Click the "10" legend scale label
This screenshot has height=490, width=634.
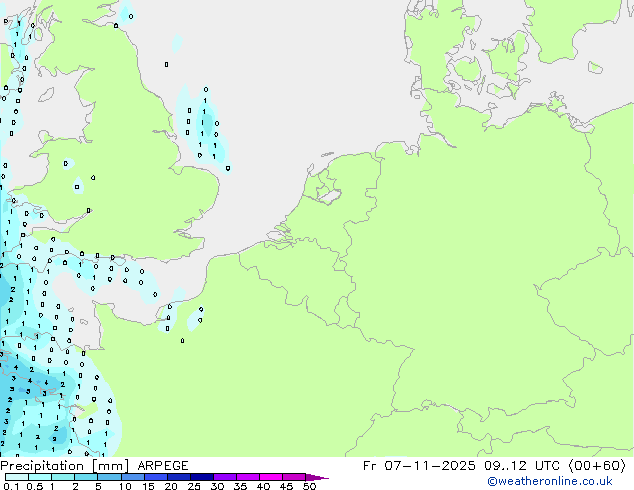tap(125, 486)
